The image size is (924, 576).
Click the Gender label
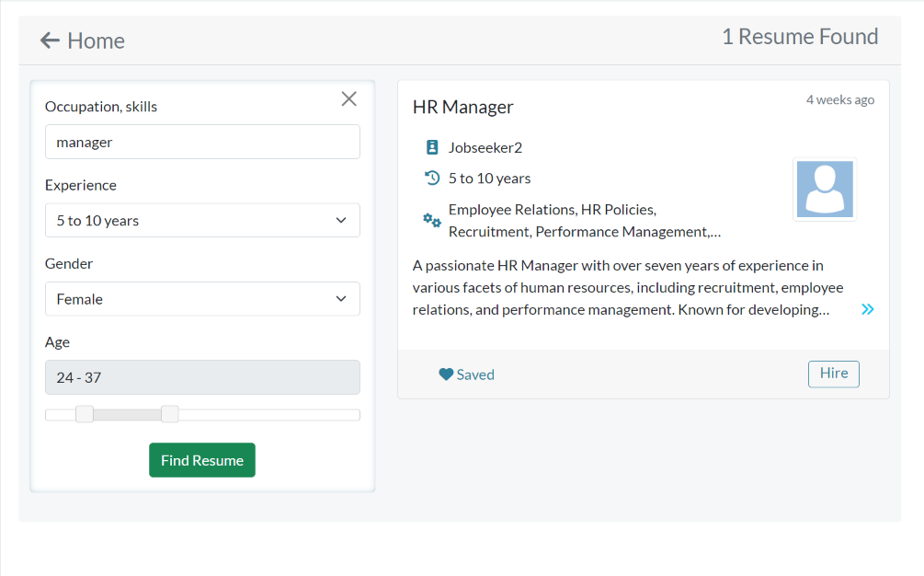[69, 263]
